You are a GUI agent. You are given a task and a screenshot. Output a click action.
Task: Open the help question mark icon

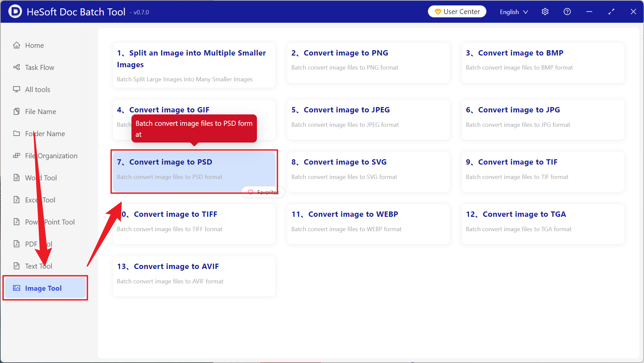[x=567, y=12]
